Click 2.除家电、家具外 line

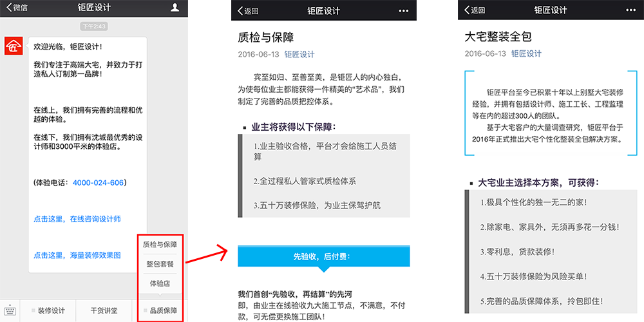click(549, 227)
